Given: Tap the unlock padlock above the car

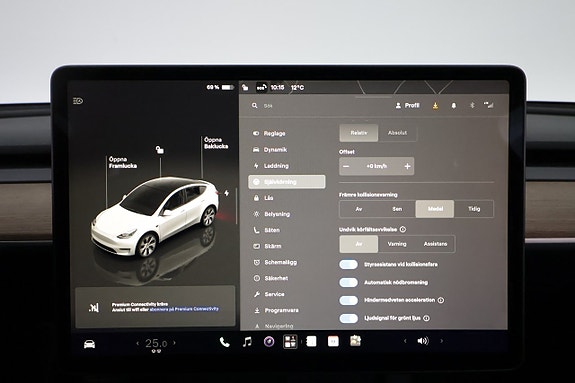Looking at the screenshot, I should (x=160, y=150).
